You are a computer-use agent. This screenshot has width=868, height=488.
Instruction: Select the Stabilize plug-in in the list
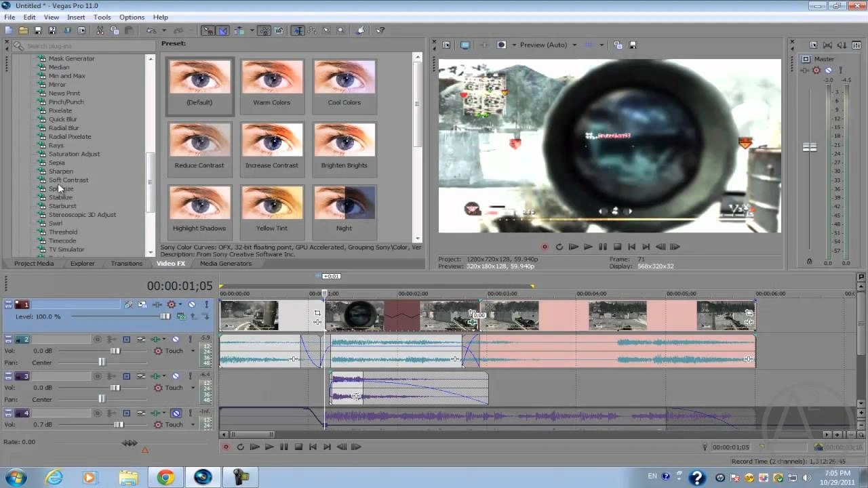[60, 197]
